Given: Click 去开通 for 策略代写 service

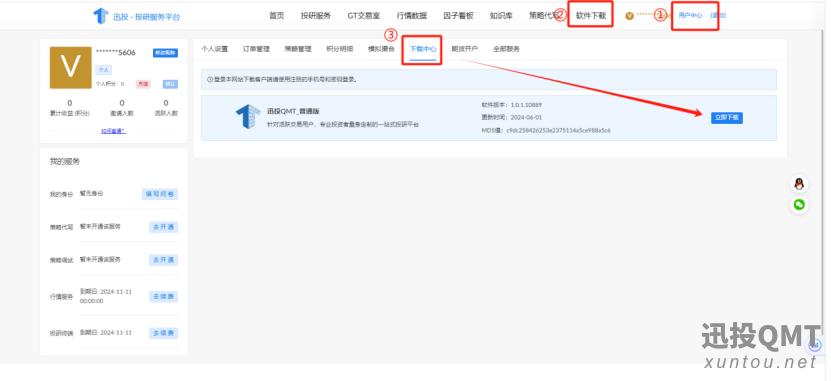Looking at the screenshot, I should point(163,227).
